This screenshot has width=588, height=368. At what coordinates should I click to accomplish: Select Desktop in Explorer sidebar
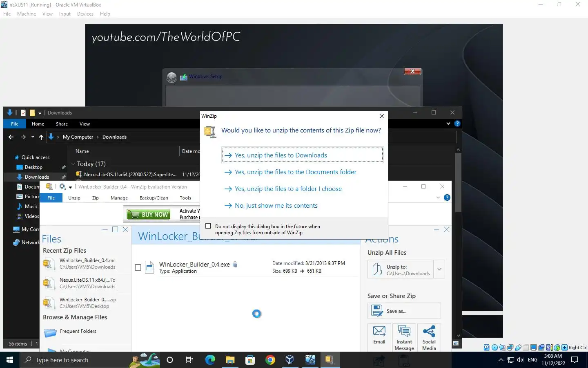(33, 167)
